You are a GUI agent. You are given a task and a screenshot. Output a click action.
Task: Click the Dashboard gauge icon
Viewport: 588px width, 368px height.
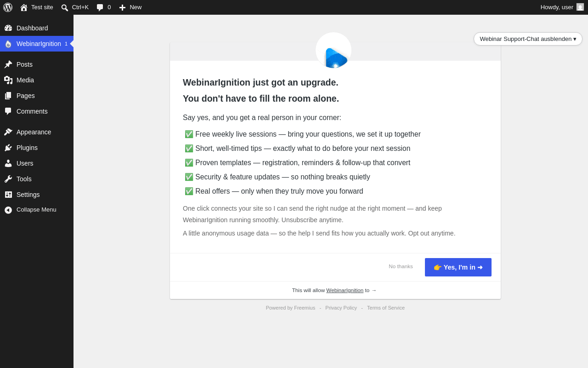pyautogui.click(x=8, y=28)
